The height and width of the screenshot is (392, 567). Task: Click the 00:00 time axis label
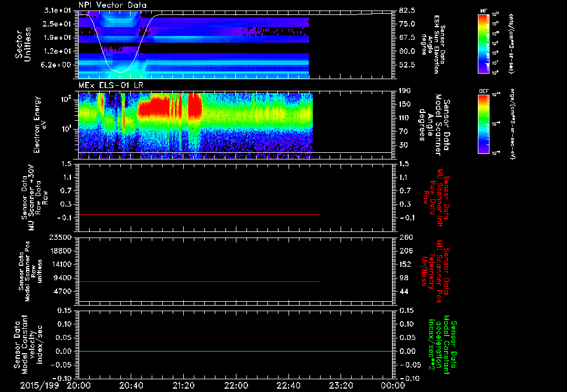(x=393, y=386)
